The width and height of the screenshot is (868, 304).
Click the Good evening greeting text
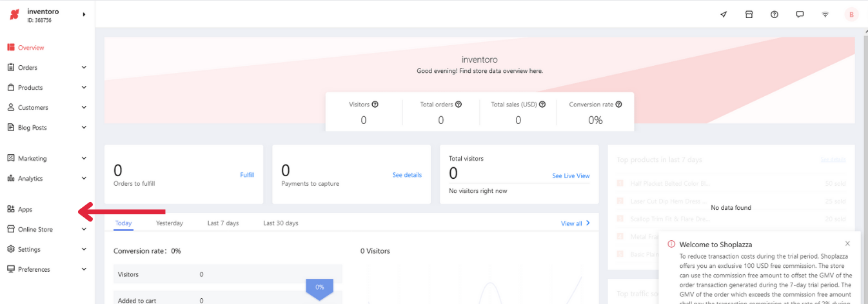480,71
